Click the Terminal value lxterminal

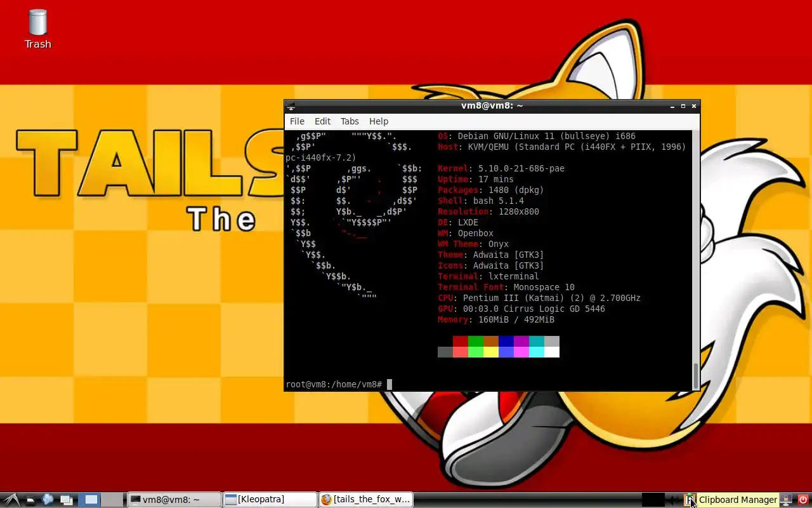click(x=513, y=276)
